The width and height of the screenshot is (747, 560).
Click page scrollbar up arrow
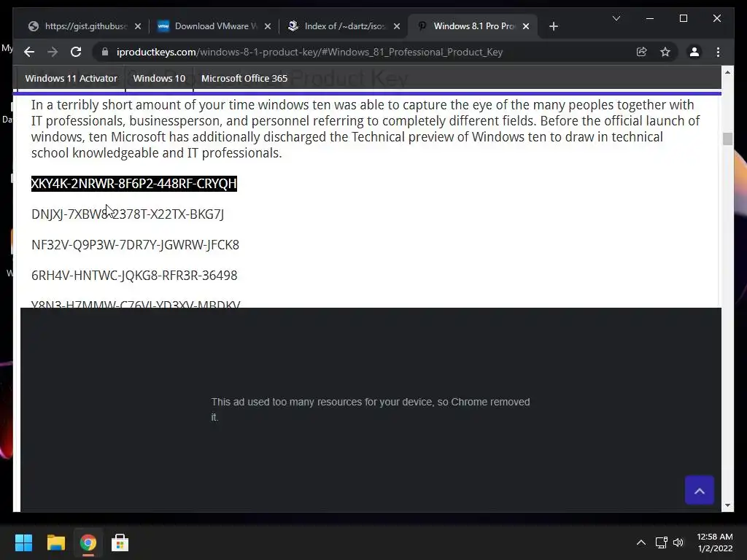pos(727,72)
